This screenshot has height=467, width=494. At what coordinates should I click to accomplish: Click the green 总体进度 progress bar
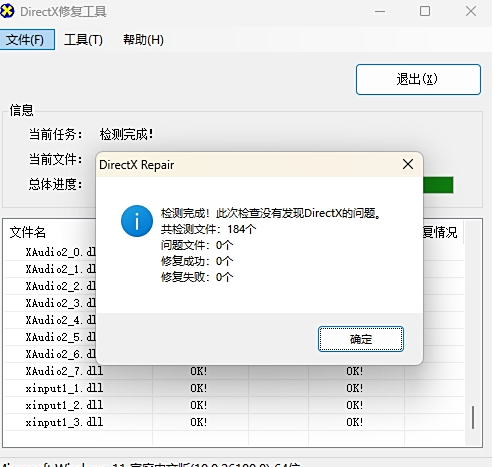pos(438,185)
